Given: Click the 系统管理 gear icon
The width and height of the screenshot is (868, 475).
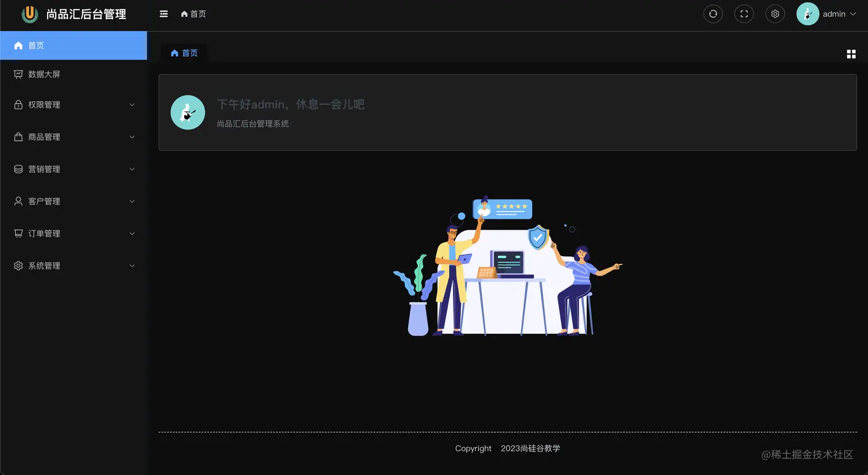Looking at the screenshot, I should click(x=18, y=265).
